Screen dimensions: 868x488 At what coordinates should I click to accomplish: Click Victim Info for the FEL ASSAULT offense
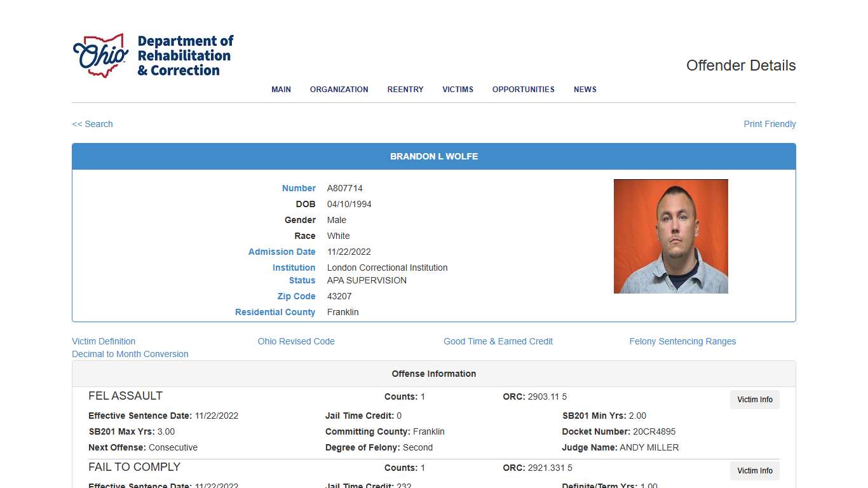point(754,400)
